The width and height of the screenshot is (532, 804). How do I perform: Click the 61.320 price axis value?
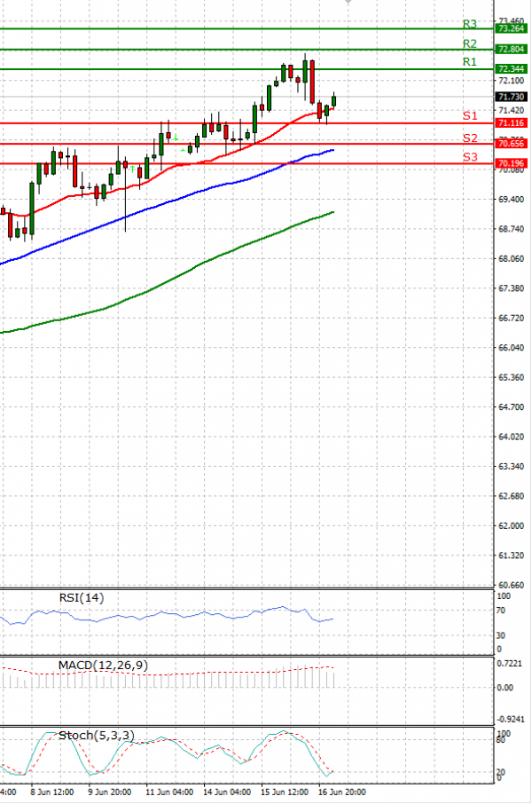point(511,556)
